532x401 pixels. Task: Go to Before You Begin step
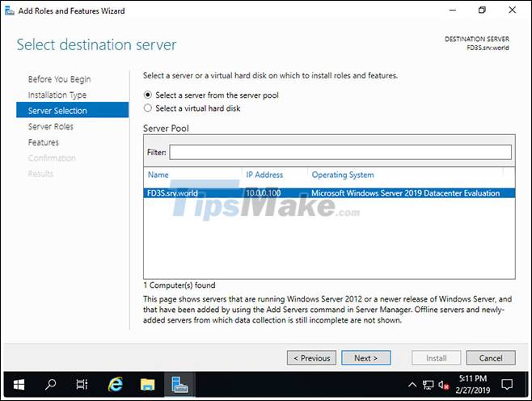tap(59, 79)
